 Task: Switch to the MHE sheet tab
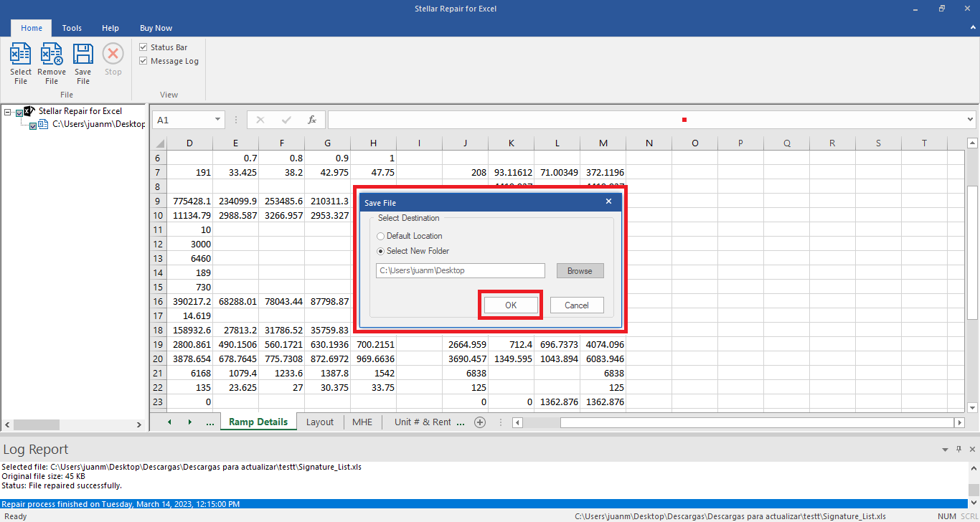point(362,422)
